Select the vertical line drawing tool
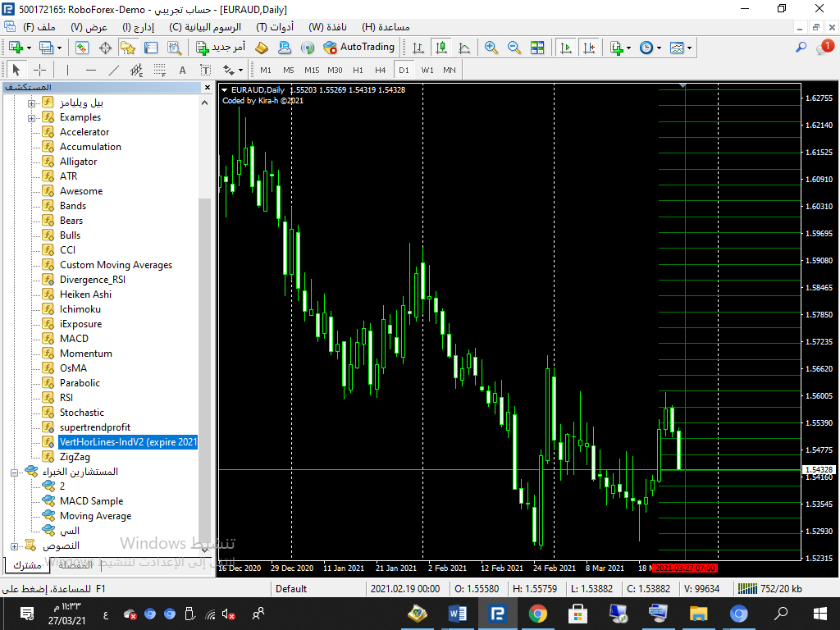 (x=67, y=70)
